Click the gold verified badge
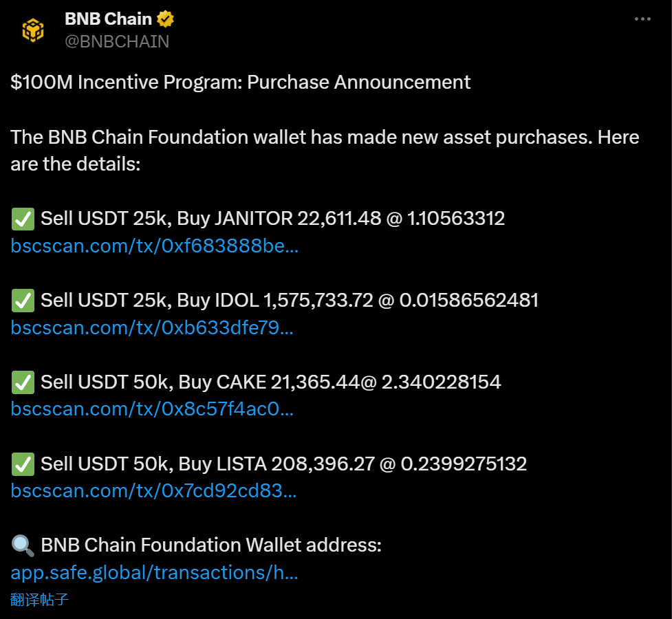 pos(165,19)
